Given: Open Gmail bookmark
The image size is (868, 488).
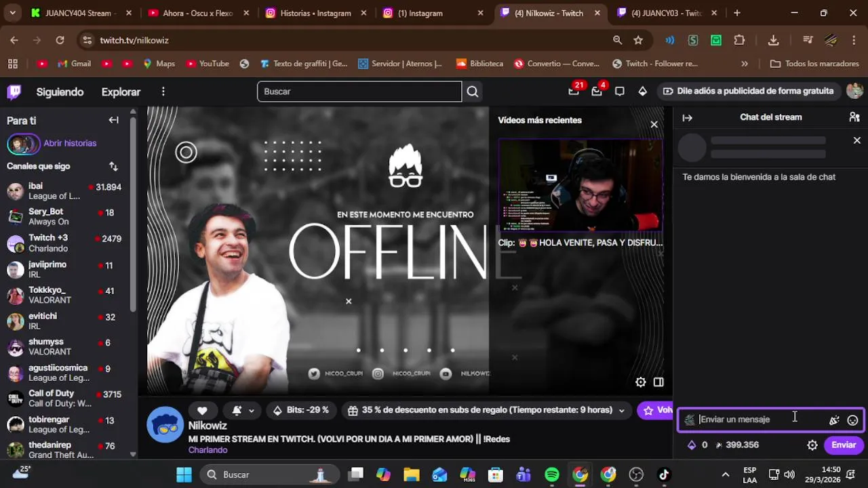Looking at the screenshot, I should (x=74, y=64).
